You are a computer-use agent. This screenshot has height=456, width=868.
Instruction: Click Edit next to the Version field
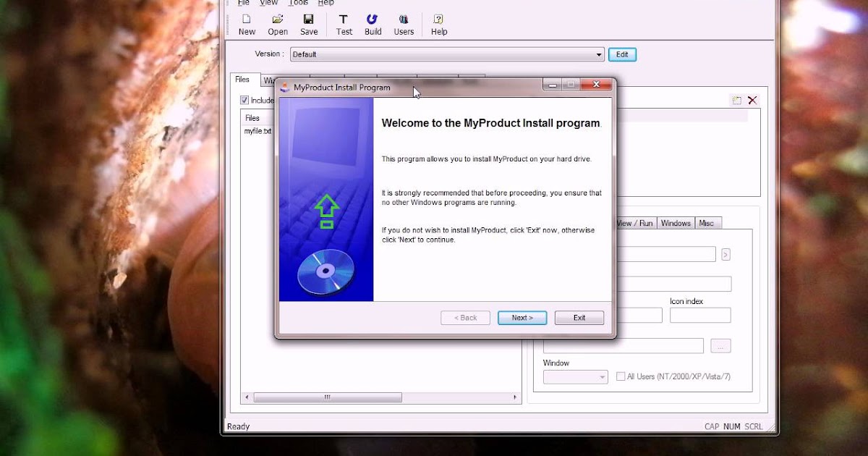click(622, 54)
